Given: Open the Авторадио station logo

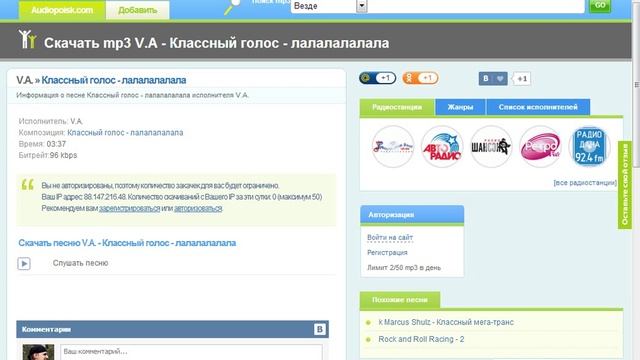Looking at the screenshot, I should coord(442,147).
